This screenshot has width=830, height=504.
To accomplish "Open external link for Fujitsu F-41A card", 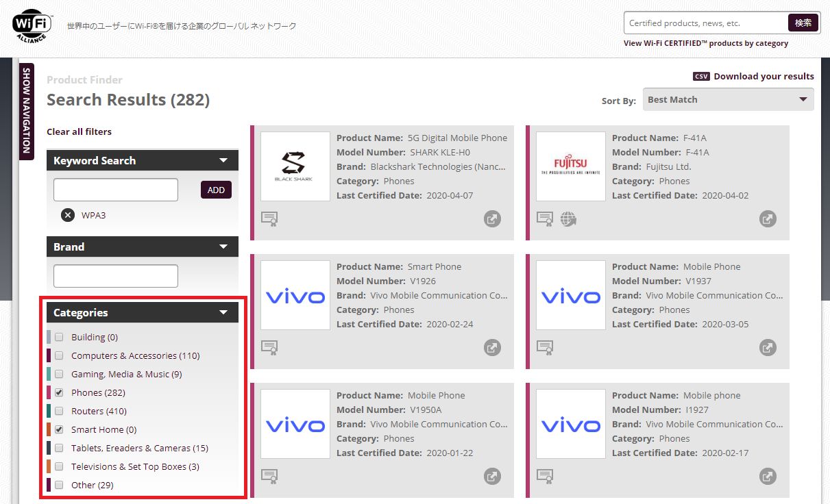I will pyautogui.click(x=768, y=219).
